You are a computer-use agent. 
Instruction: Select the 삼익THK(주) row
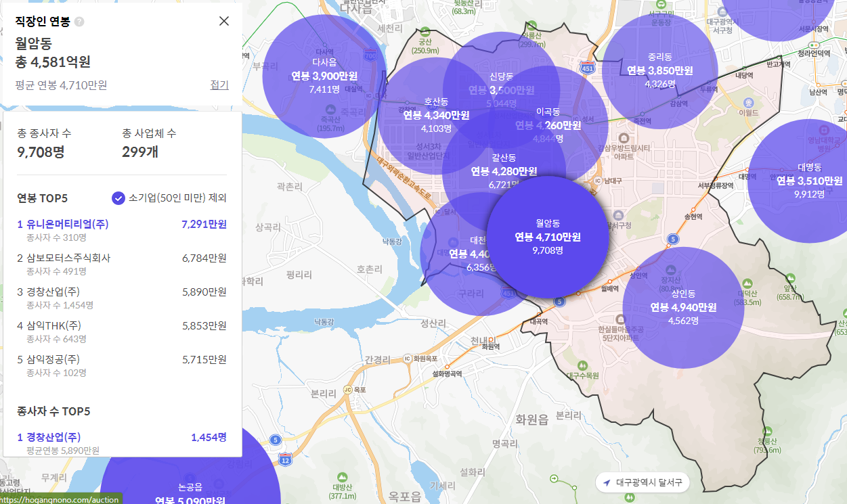(x=122, y=331)
